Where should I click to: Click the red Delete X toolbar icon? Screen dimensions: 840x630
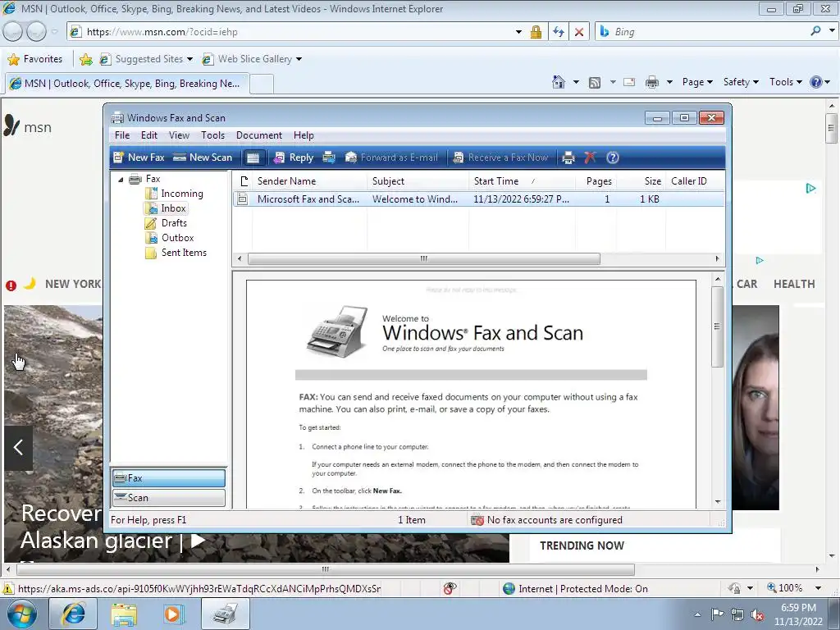pos(590,157)
